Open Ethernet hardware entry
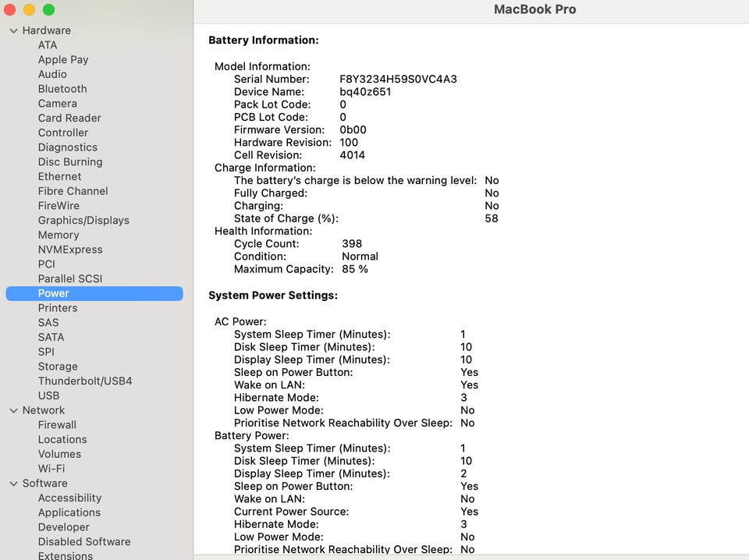 click(60, 176)
